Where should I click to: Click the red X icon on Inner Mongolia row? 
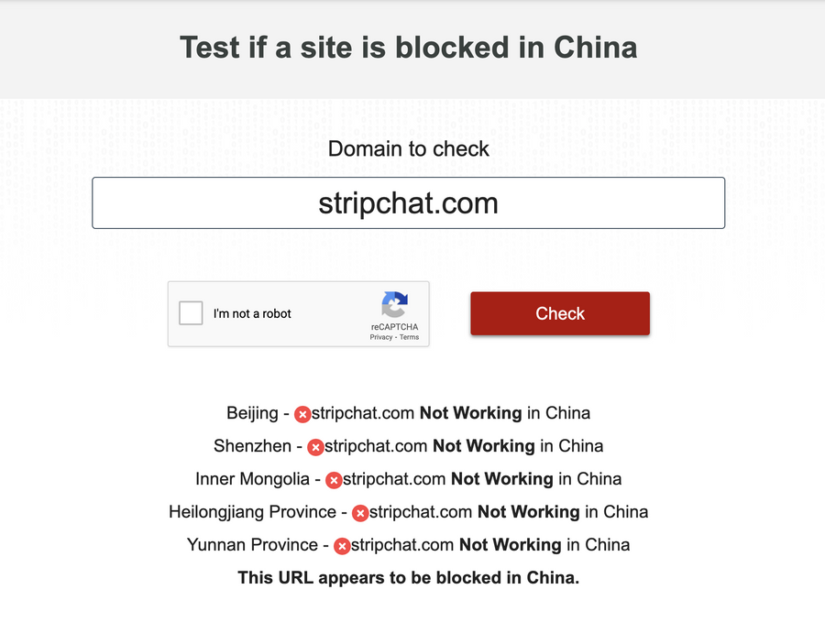click(x=334, y=481)
